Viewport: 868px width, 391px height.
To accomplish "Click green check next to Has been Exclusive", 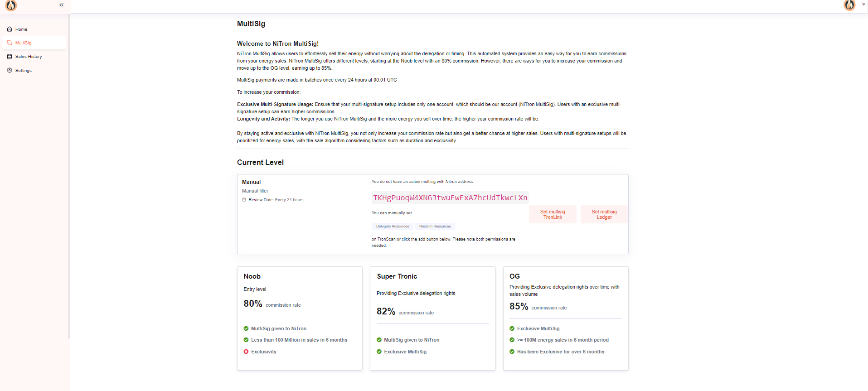I will coord(512,352).
